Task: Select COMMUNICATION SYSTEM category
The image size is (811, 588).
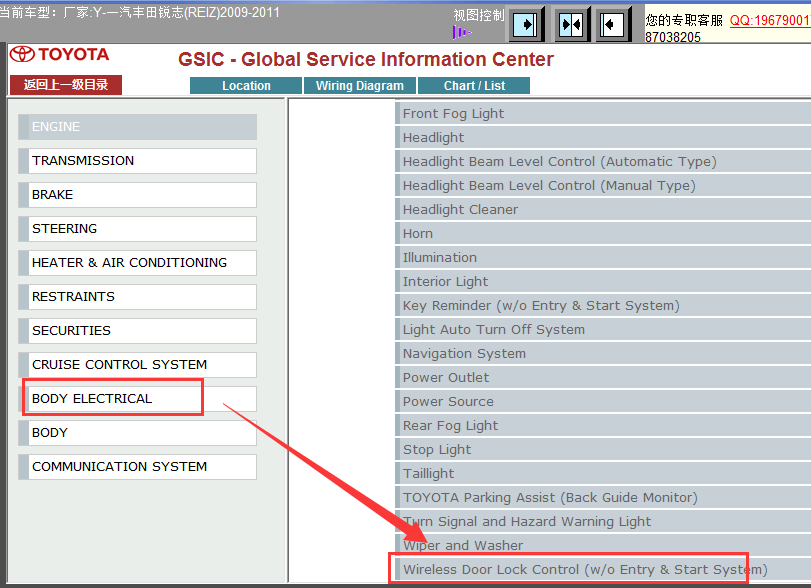Action: point(138,467)
